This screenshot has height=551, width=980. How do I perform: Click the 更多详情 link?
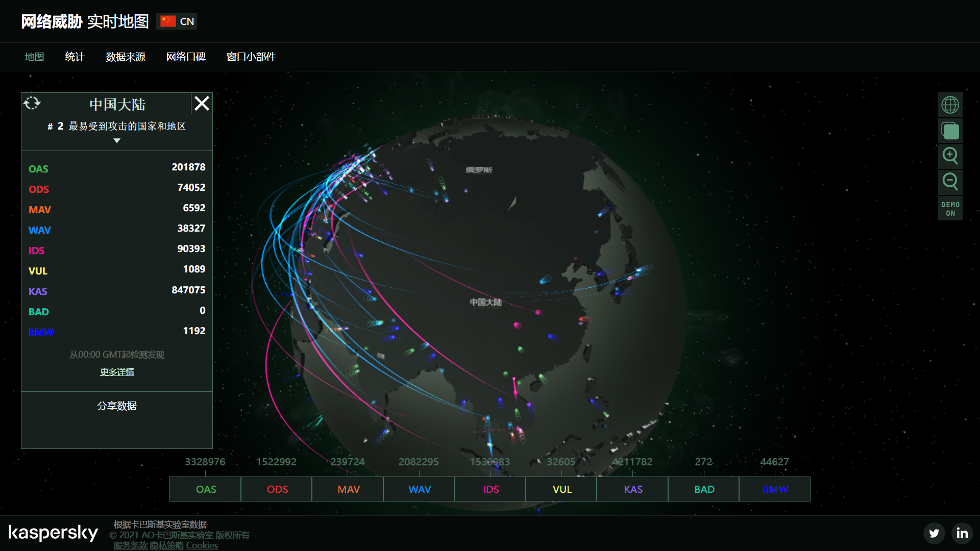pyautogui.click(x=117, y=372)
